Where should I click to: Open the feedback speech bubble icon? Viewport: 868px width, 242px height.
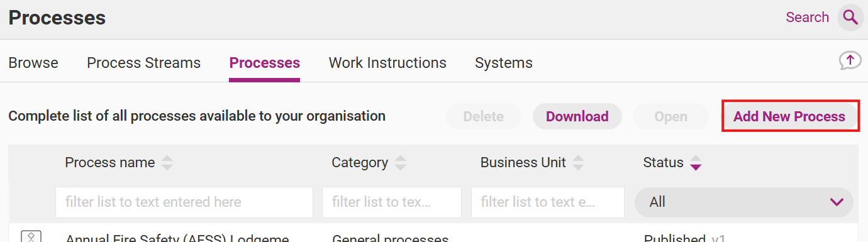click(850, 60)
